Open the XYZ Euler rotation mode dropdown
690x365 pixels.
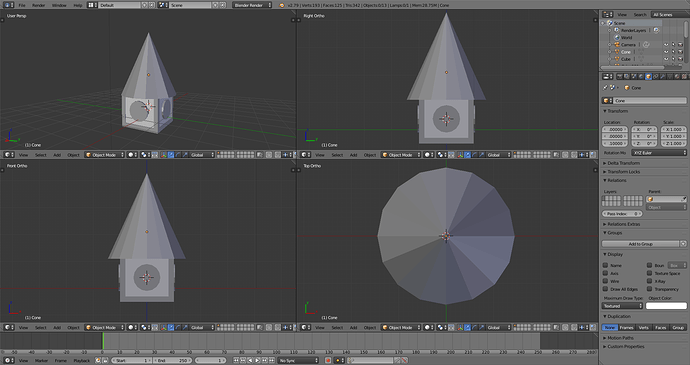[x=659, y=152]
